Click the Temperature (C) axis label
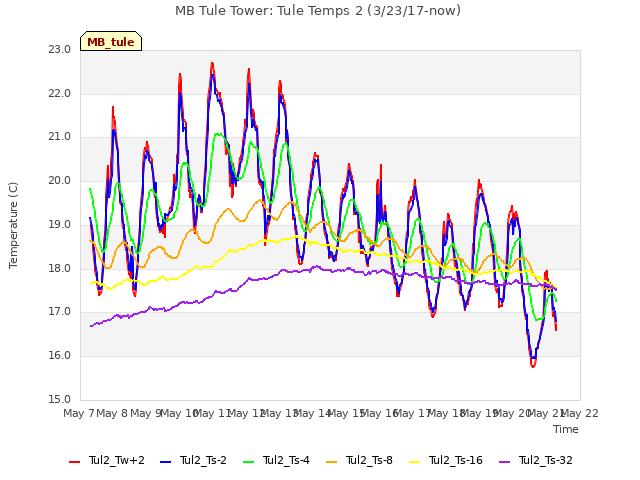 (13, 225)
